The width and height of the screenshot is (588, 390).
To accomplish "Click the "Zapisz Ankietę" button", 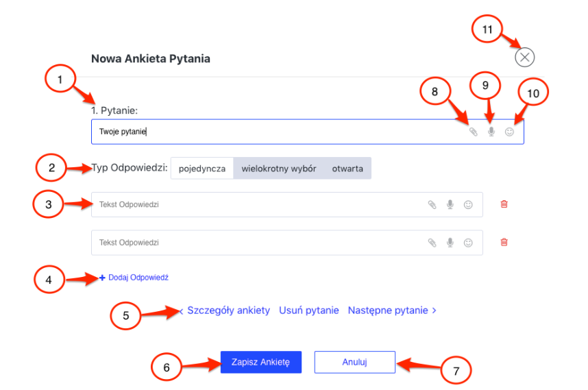I will tap(260, 362).
